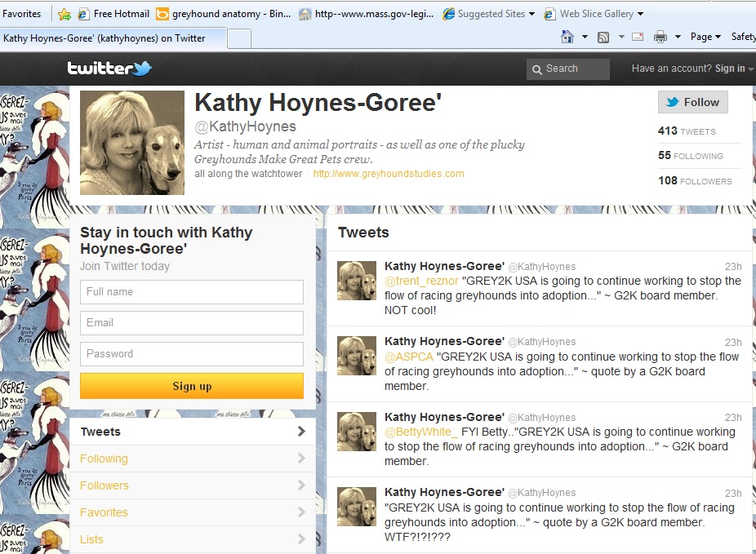The image size is (756, 554).
Task: Click the chevron beside sidebar Favorites
Action: click(x=301, y=512)
